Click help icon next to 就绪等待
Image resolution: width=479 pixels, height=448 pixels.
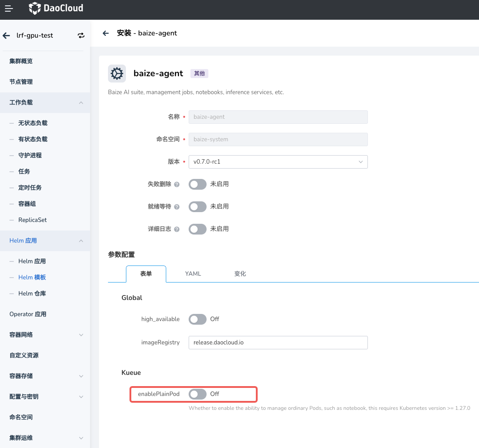[177, 207]
